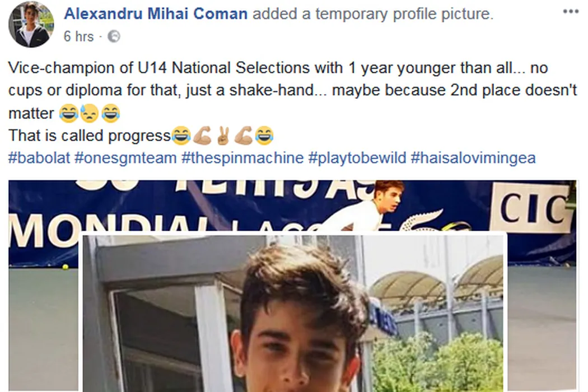This screenshot has height=392, width=588.
Task: View the large temporary profile picture
Action: click(x=295, y=314)
